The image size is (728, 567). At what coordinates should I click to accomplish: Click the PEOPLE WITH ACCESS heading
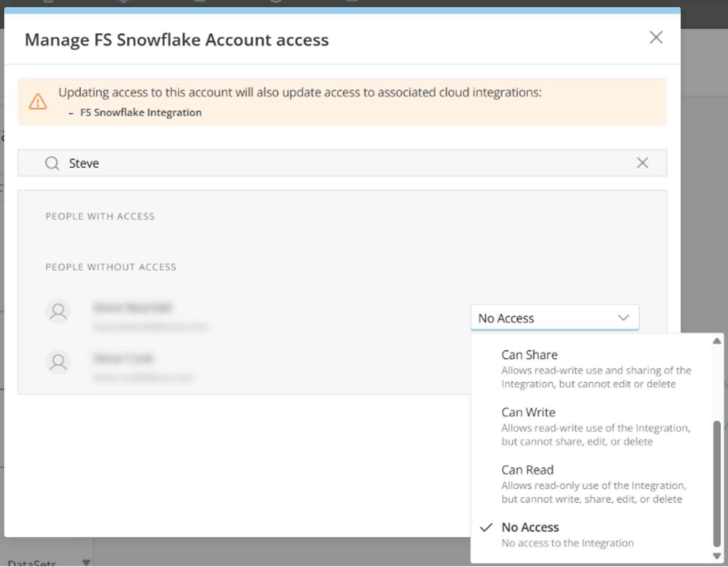pos(100,216)
